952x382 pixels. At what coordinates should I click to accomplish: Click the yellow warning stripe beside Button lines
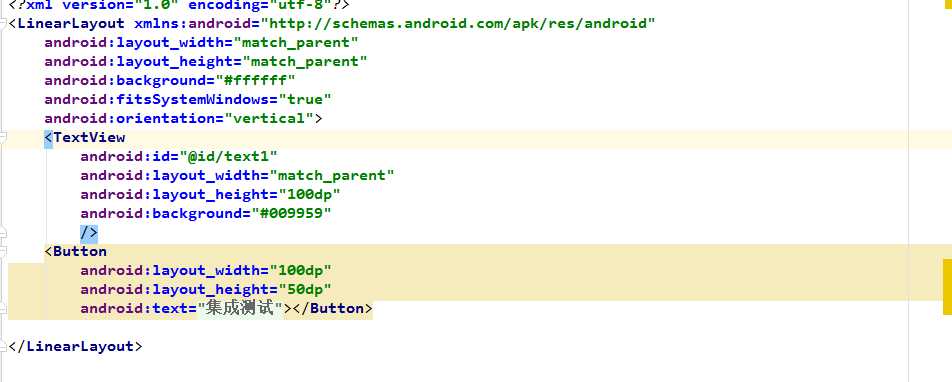pyautogui.click(x=947, y=287)
